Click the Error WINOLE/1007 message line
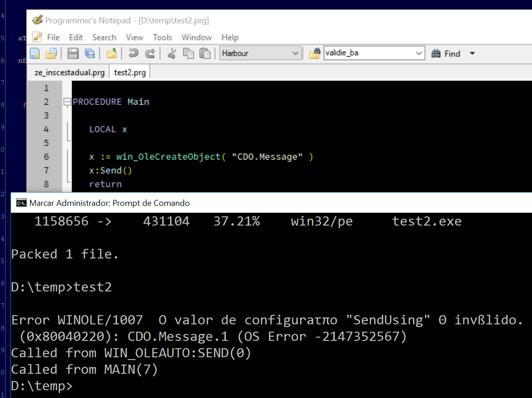 267,320
